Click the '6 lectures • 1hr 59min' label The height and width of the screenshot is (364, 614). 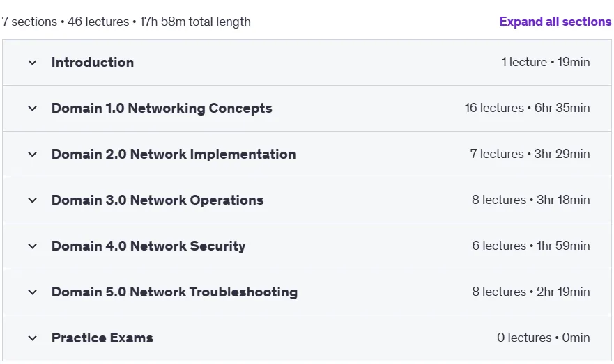[531, 246]
